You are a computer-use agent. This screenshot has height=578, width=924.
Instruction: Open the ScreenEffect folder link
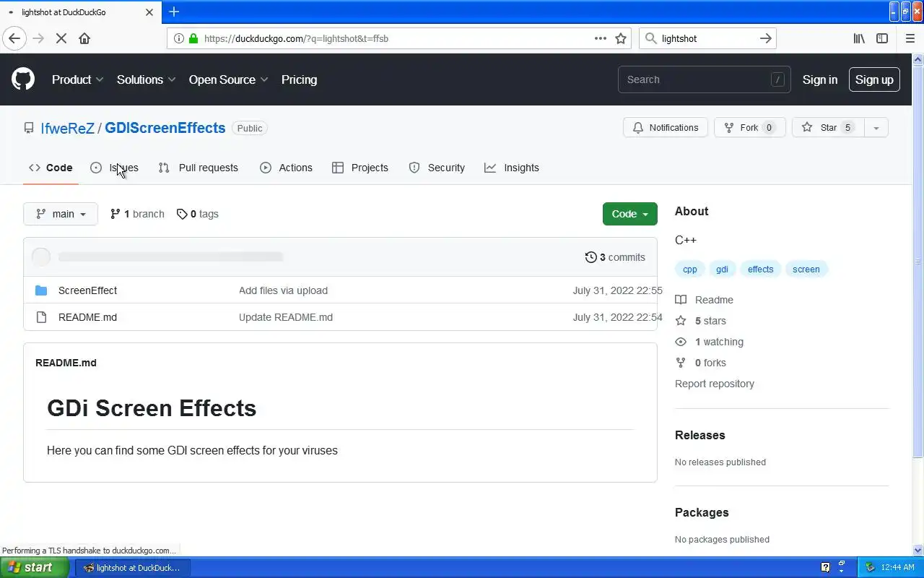(87, 290)
